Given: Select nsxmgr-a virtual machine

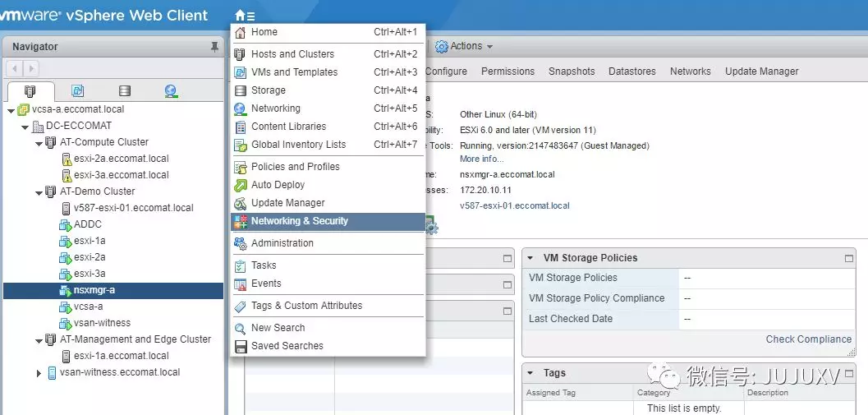Looking at the screenshot, I should pos(113,290).
